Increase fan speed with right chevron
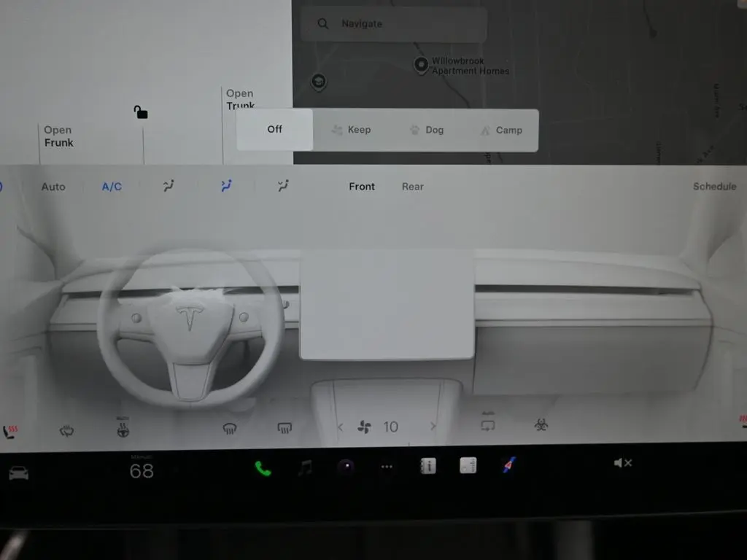Viewport: 747px width, 560px height. [x=433, y=427]
